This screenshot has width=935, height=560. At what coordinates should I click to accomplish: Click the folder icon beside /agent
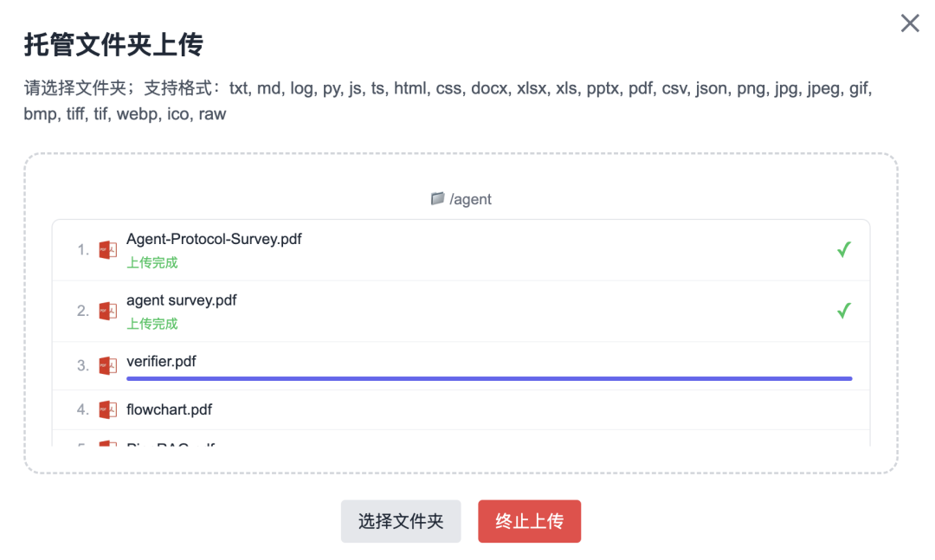[x=438, y=198]
